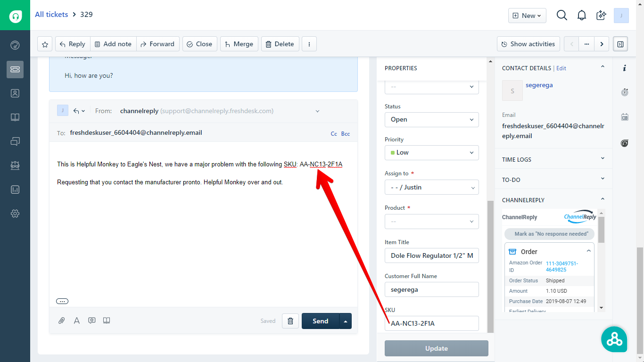This screenshot has width=644, height=362.
Task: Discard the reply draft trash icon
Action: [290, 321]
